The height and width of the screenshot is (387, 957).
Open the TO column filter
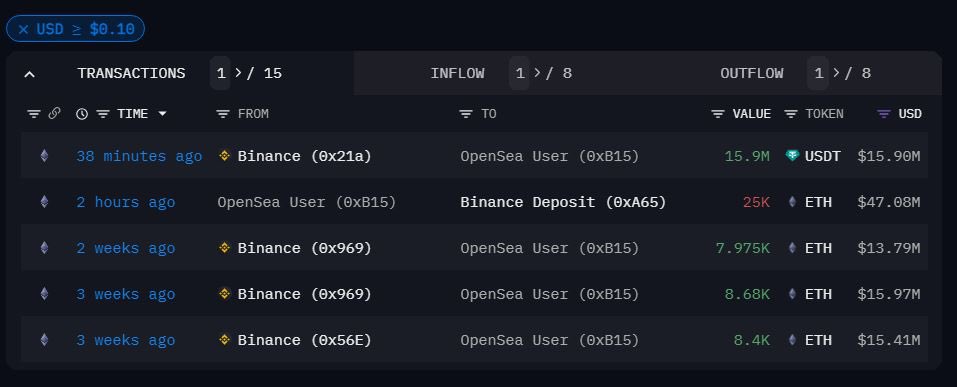466,114
